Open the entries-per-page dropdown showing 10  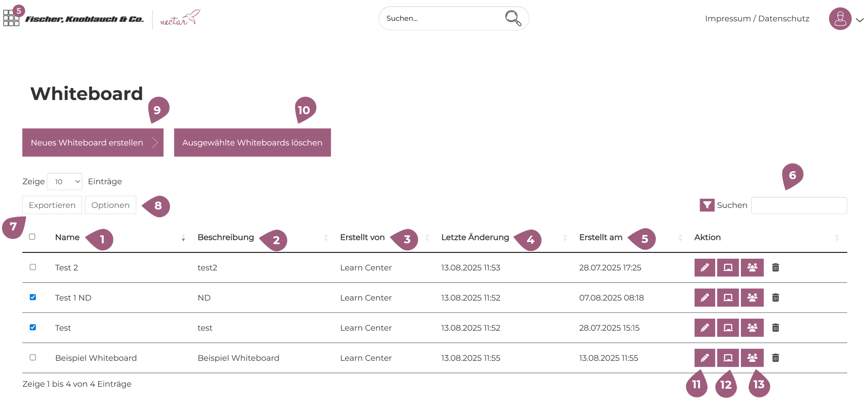click(x=65, y=182)
